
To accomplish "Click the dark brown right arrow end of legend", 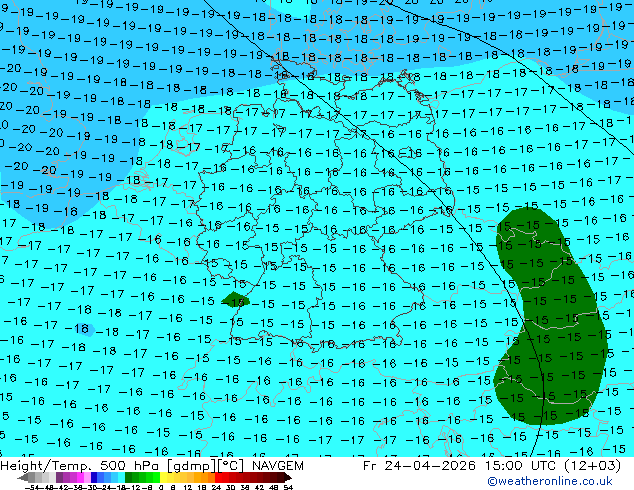I will click(288, 477).
